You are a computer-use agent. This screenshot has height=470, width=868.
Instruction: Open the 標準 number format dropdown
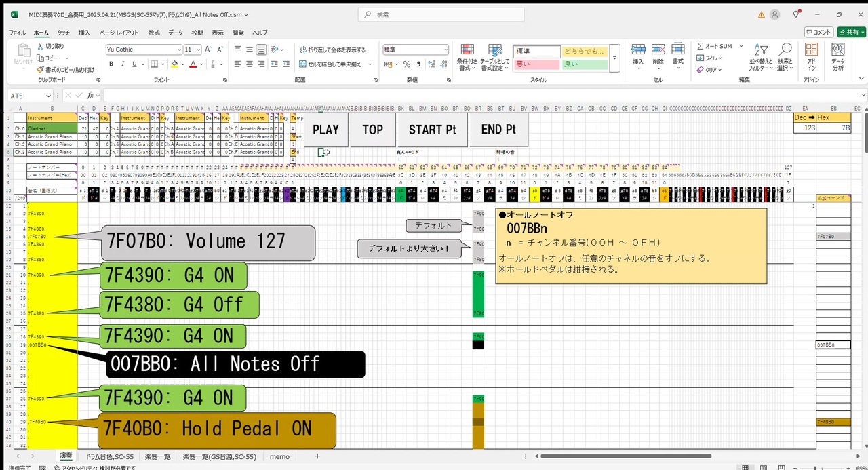click(446, 50)
